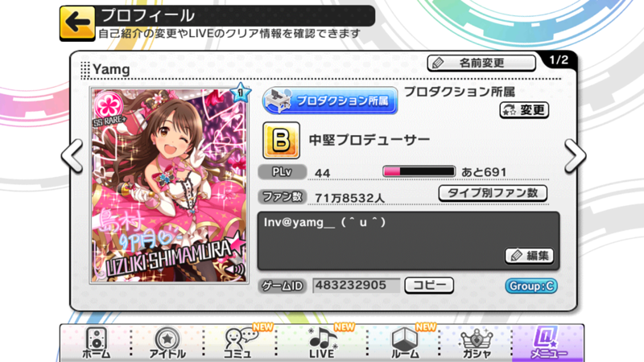Edit the self-introduction with 編集
The image size is (644, 362).
coord(530,256)
